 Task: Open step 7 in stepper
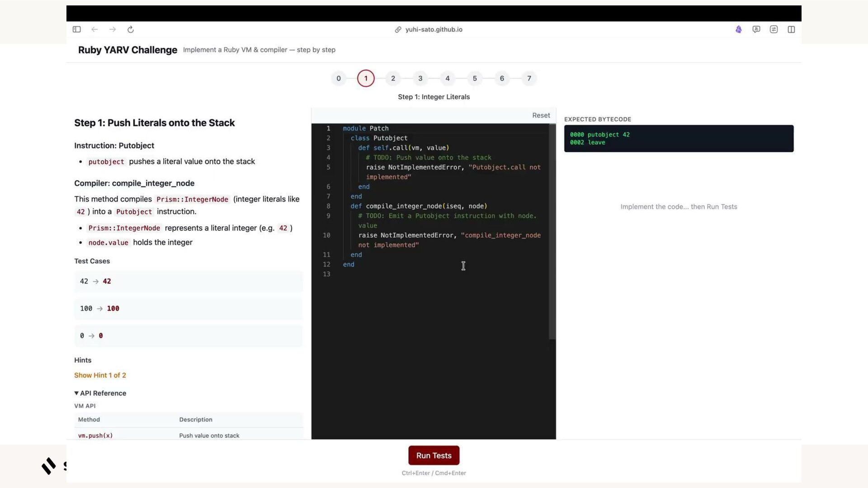click(529, 78)
